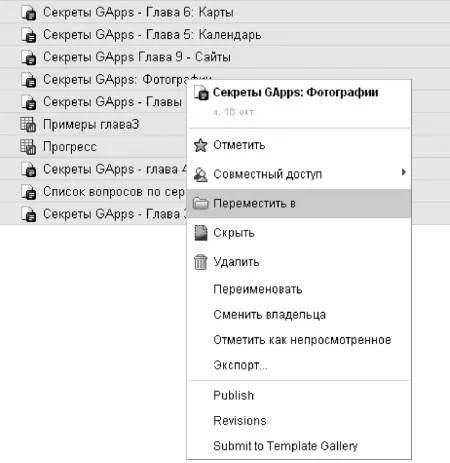Click the folder icon for Переместить в
This screenshot has height=463, width=450.
[x=201, y=203]
